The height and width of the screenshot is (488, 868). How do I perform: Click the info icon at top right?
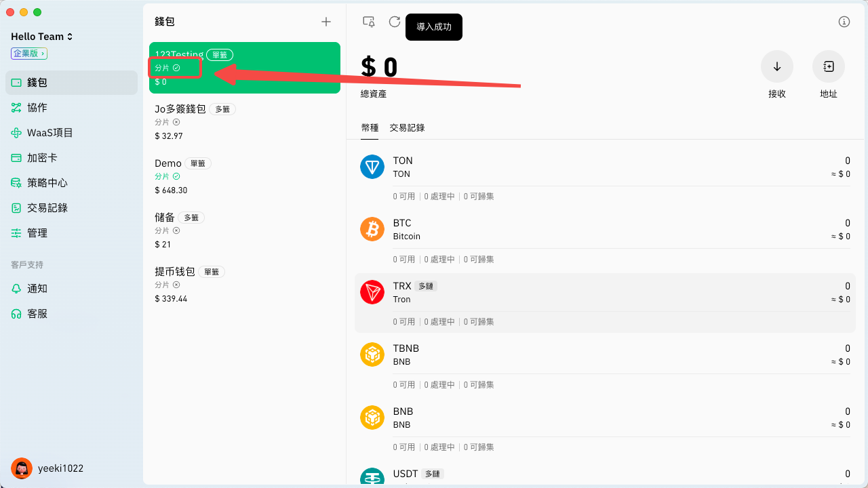844,22
